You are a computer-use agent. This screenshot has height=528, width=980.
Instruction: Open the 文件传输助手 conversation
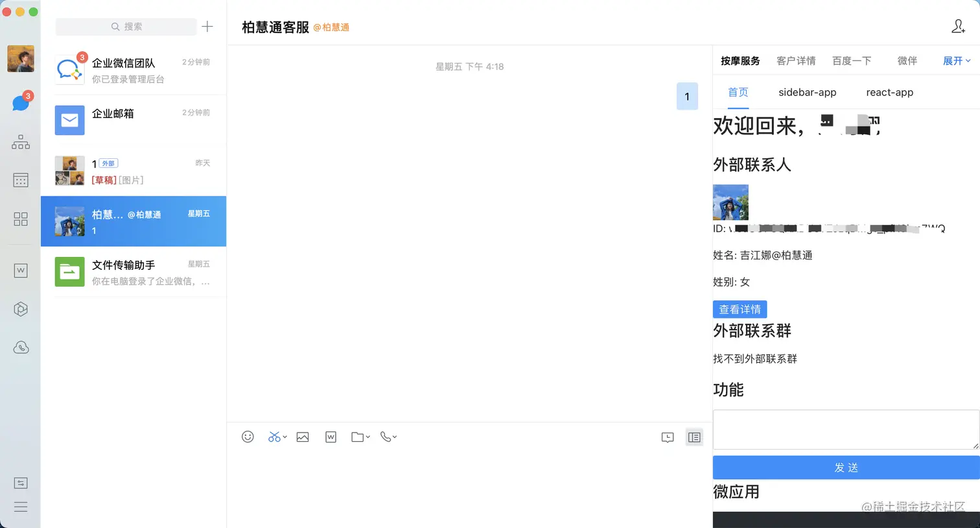[x=134, y=272]
